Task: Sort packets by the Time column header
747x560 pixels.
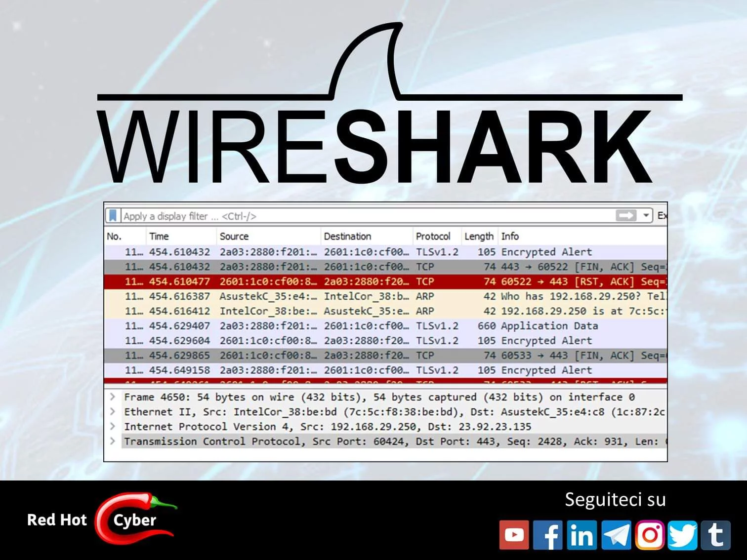Action: (x=159, y=237)
